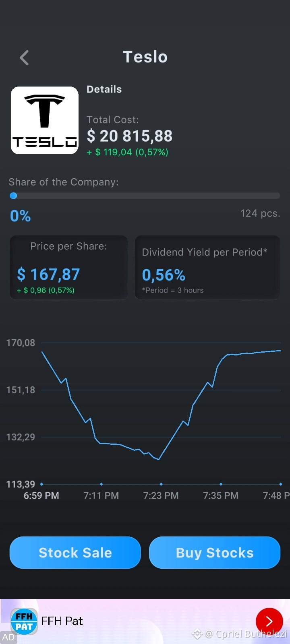Click the Stock Sale button

[x=75, y=553]
